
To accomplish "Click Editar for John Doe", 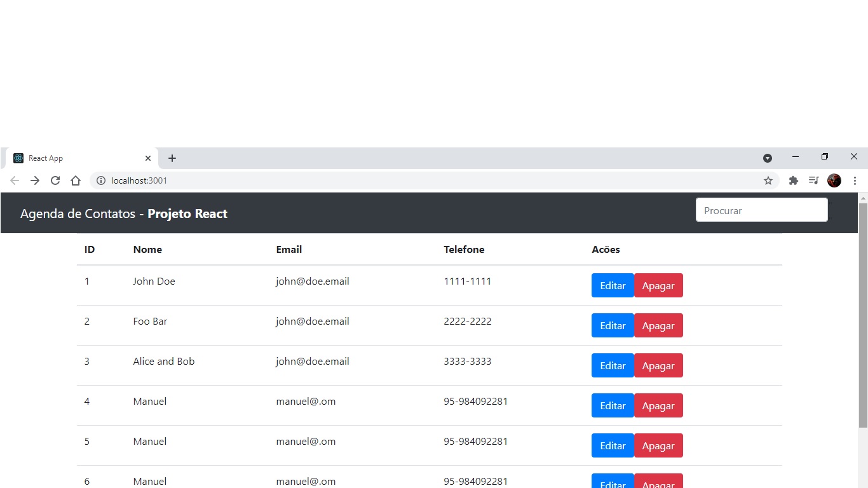I will point(612,285).
